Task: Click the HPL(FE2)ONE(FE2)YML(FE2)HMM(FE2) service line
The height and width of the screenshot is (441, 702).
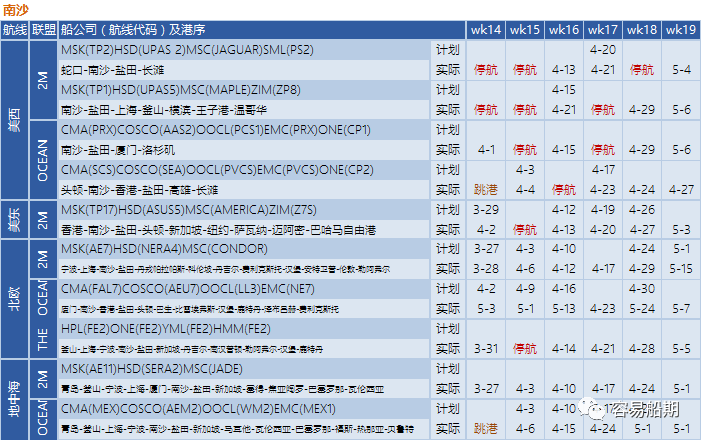Action: pyautogui.click(x=166, y=329)
